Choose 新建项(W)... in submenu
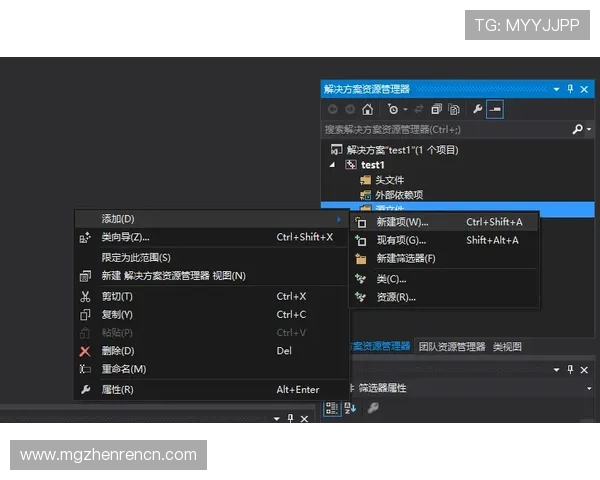 (444, 222)
